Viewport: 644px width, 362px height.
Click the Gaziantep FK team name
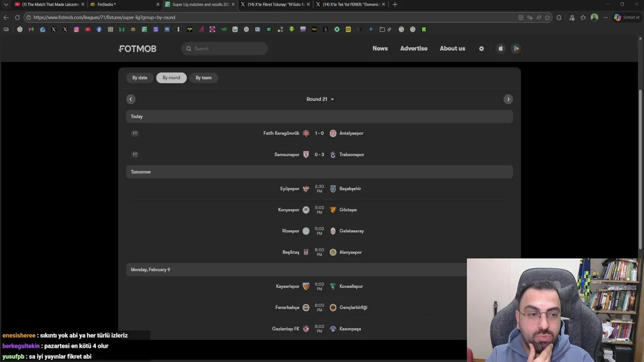pyautogui.click(x=286, y=328)
